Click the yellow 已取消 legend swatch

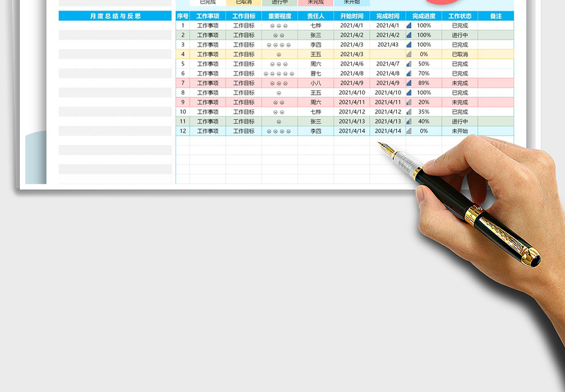(244, 3)
